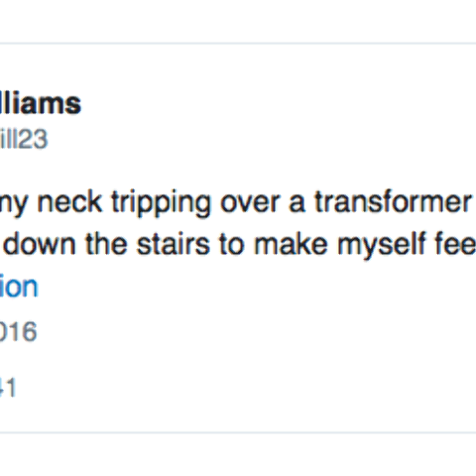Click the divider line below the tweet
The width and height of the screenshot is (476, 476).
coord(238,432)
